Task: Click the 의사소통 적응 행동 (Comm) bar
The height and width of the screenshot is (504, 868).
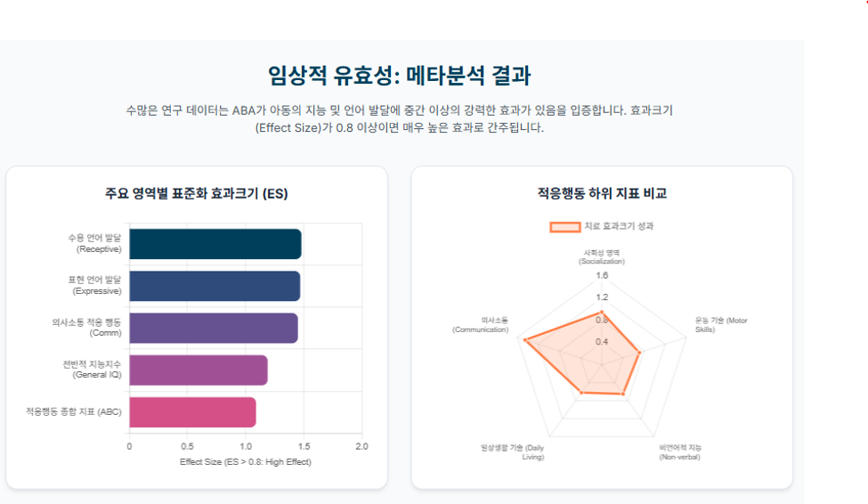Action: (214, 328)
